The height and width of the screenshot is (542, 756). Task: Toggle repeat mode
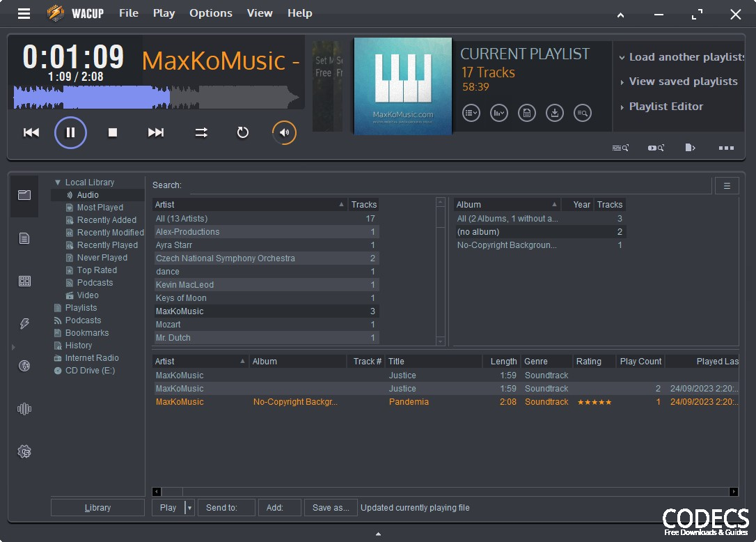pyautogui.click(x=242, y=132)
